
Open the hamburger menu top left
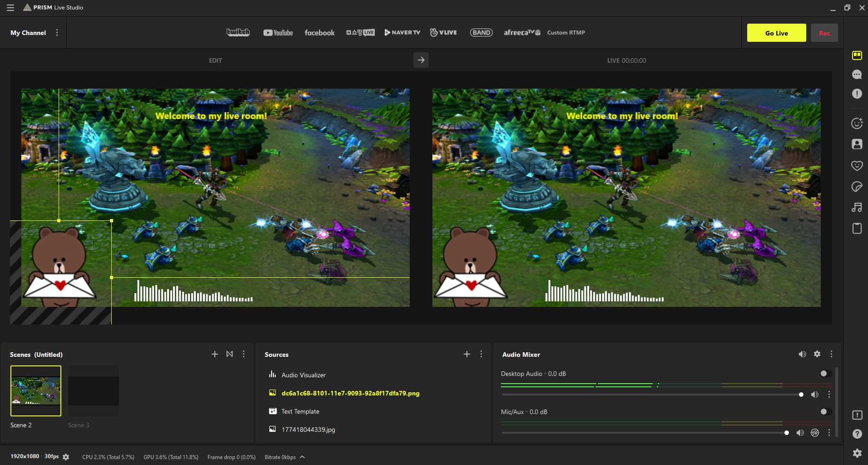click(x=10, y=7)
